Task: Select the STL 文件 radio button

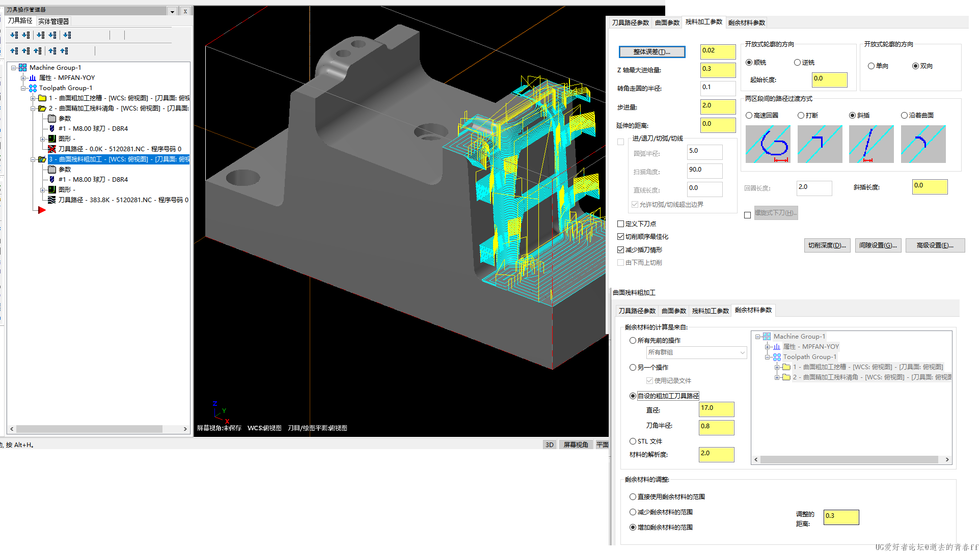Action: pyautogui.click(x=633, y=441)
